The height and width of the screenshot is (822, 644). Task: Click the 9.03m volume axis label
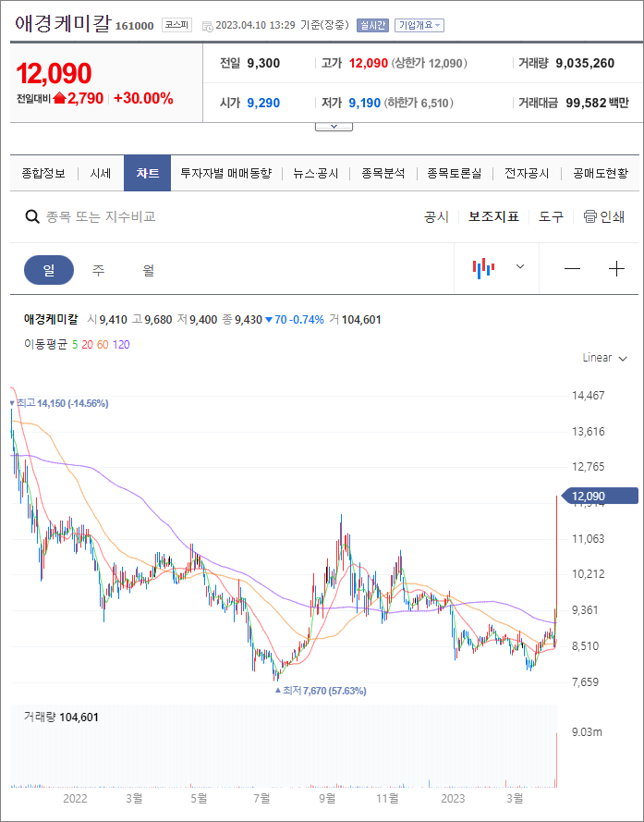[587, 731]
